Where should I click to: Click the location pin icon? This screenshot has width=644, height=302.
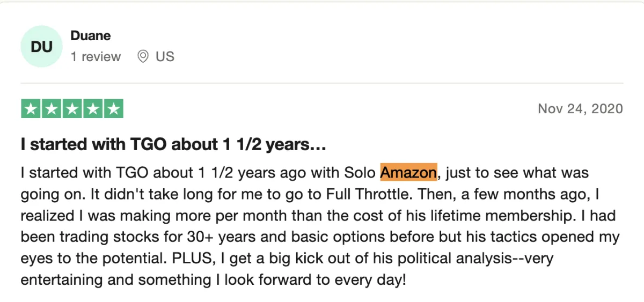[143, 56]
